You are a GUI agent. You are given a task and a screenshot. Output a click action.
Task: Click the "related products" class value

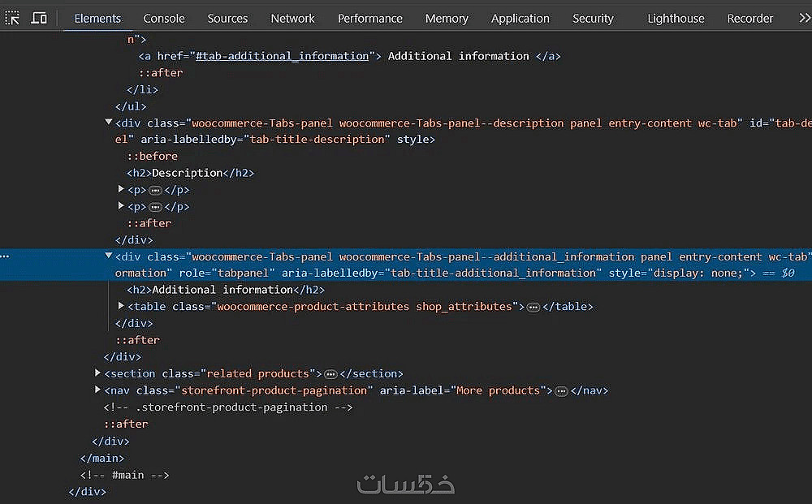click(258, 373)
